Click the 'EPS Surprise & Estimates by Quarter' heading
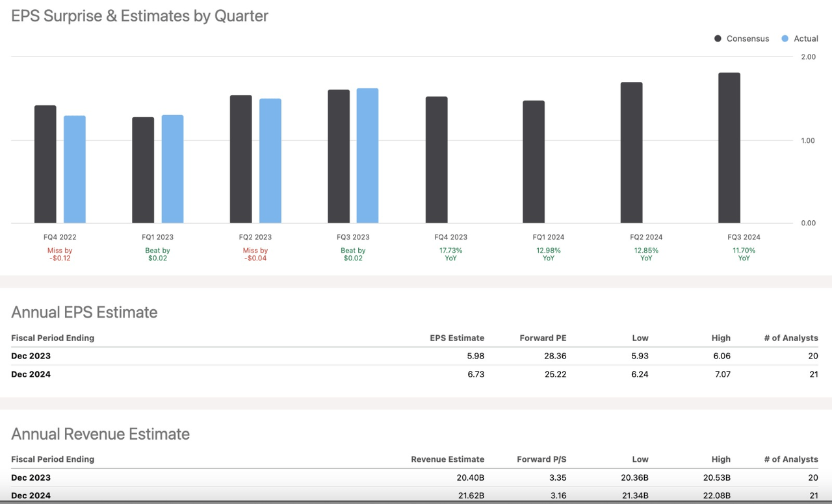The height and width of the screenshot is (504, 832). pos(139,16)
